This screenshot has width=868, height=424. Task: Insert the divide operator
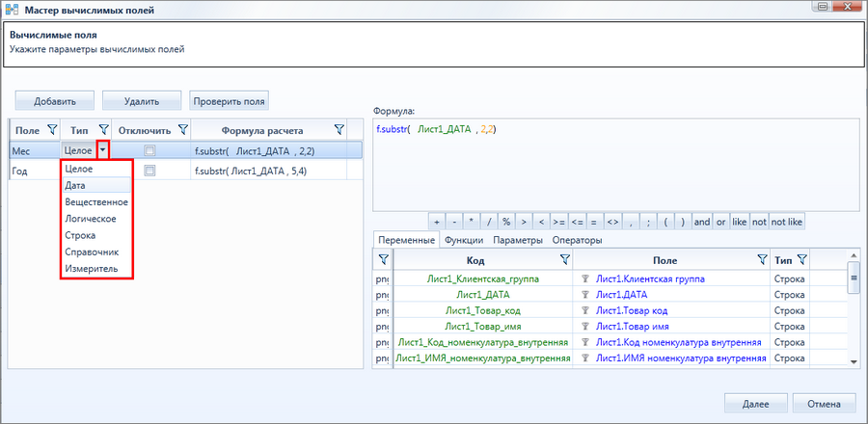[489, 222]
